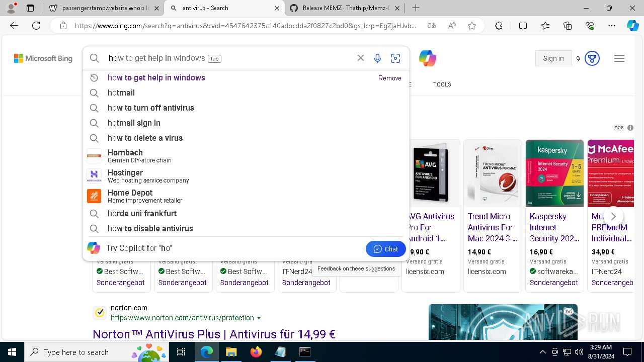Select Home Depot suggestion
Viewport: 644px width, 362px height.
point(246,196)
